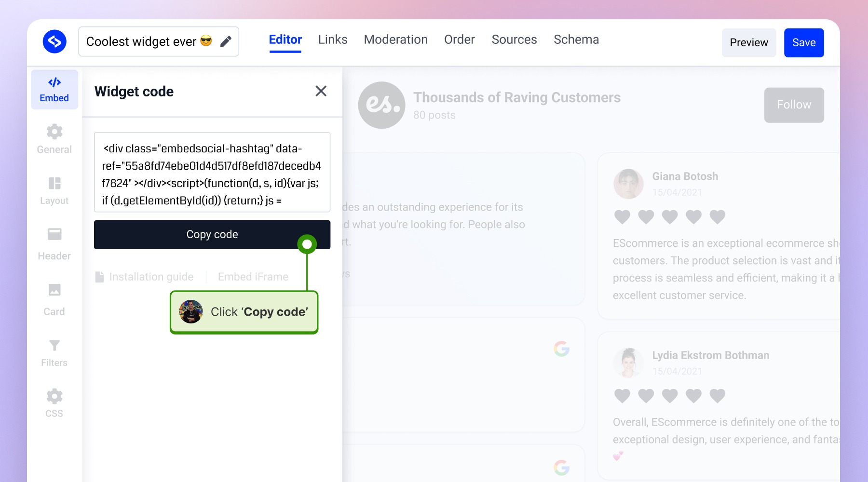Open the Header sidebar section
The height and width of the screenshot is (482, 868).
54,244
